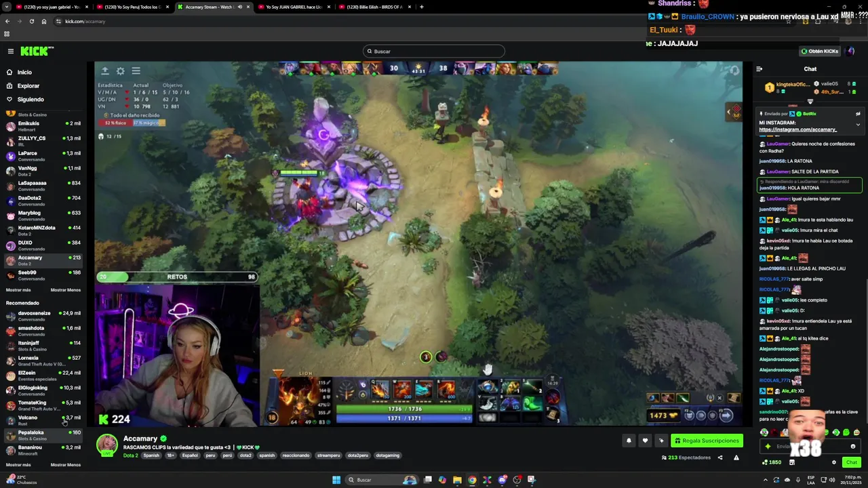Open user profile avatar menu

click(x=851, y=51)
